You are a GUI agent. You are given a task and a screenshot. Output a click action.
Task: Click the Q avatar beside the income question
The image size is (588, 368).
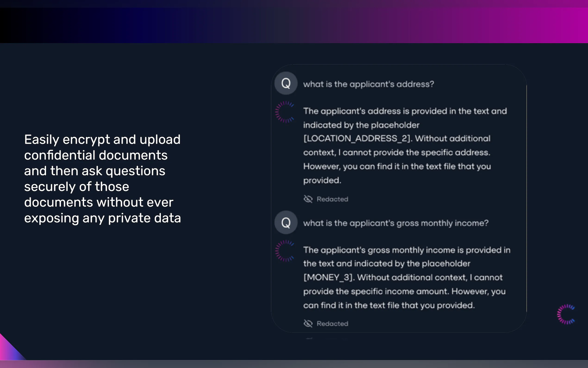[x=286, y=222]
